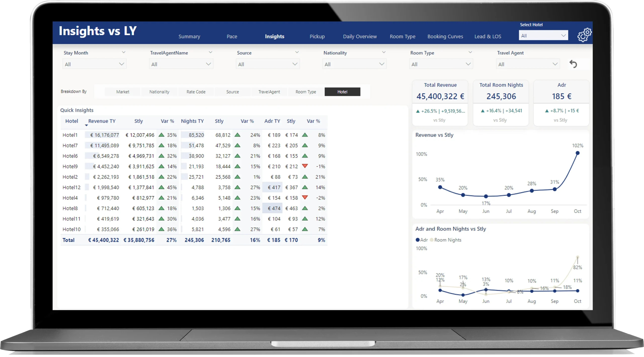
Task: Click the Adr legend marker
Action: (x=418, y=240)
